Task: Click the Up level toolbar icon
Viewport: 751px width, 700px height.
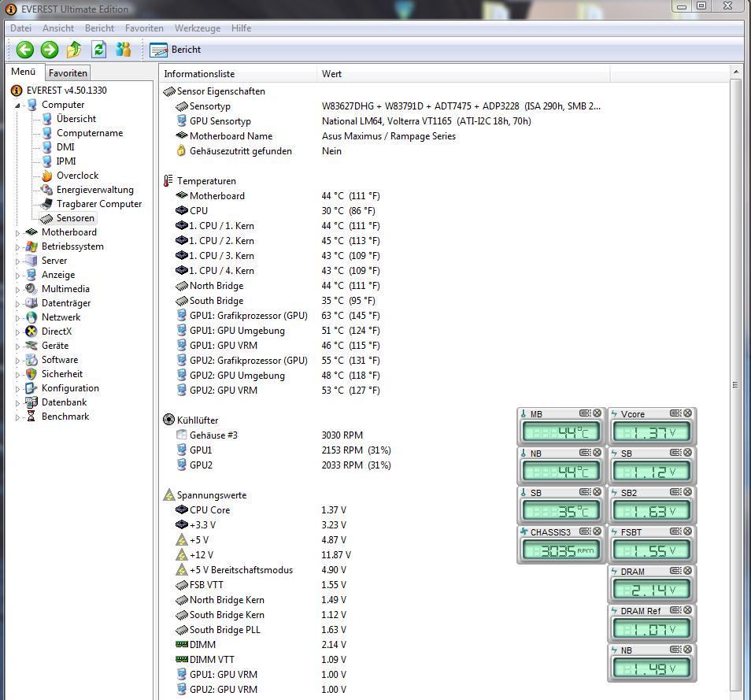Action: 74,50
